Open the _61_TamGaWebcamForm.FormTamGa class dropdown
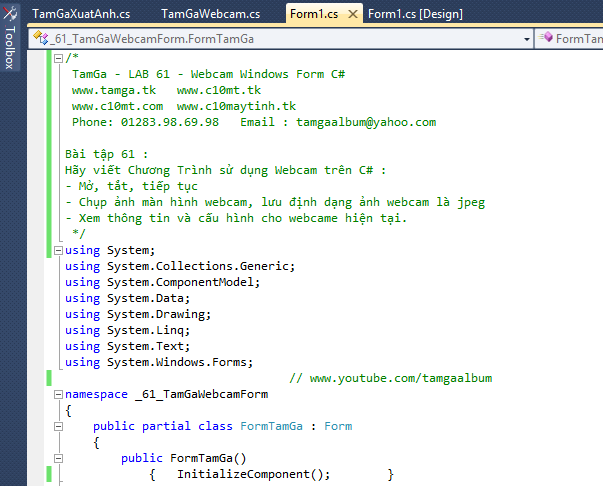603x486 pixels. click(526, 39)
